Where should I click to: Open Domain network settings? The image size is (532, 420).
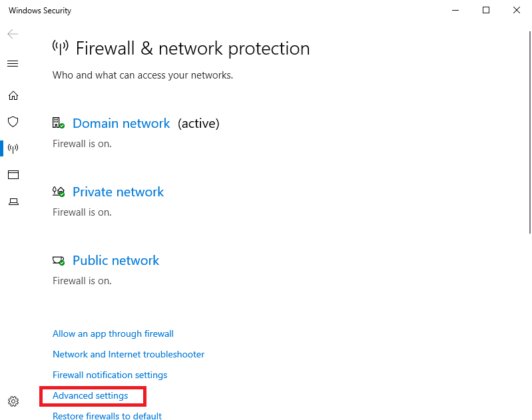(121, 123)
